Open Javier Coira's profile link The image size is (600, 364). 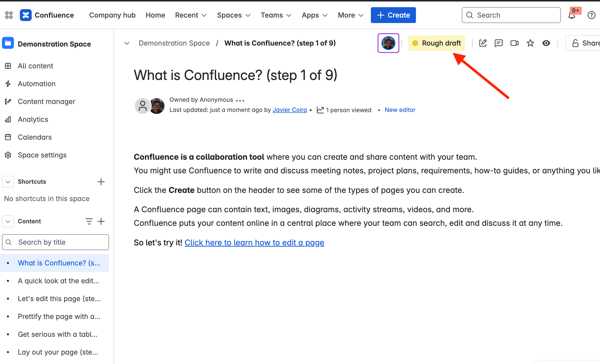(x=289, y=110)
